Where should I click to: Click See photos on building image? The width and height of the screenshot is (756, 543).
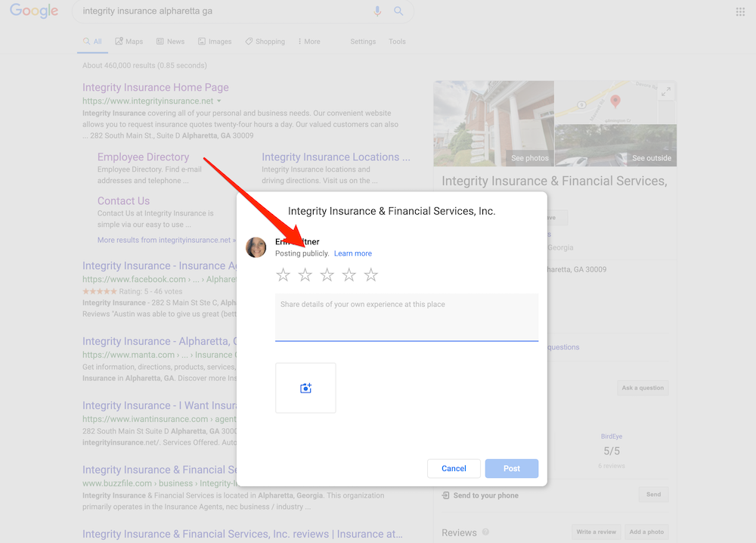(530, 158)
